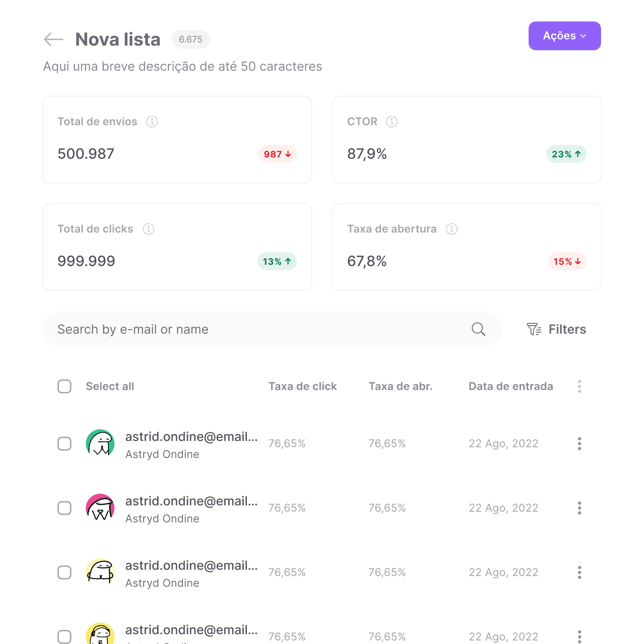Open table header three-dot options menu
Viewport: 644px width, 644px height.
coord(580,386)
